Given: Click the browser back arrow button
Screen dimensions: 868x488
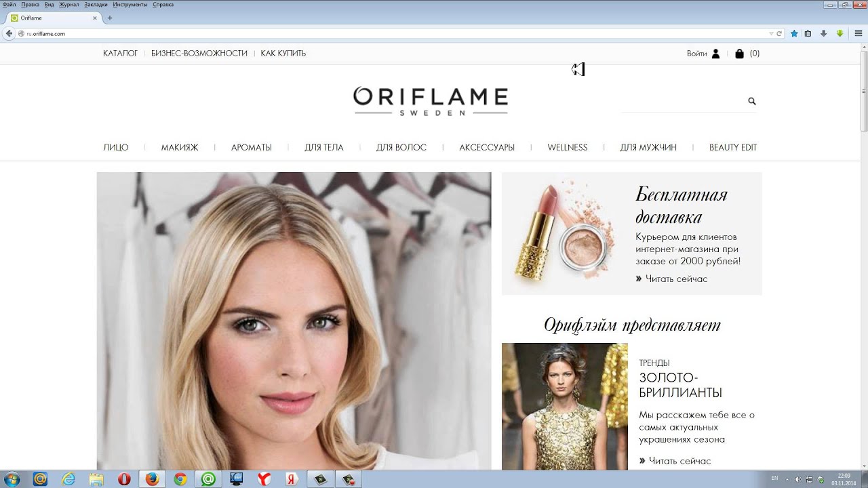Looking at the screenshot, I should point(9,33).
